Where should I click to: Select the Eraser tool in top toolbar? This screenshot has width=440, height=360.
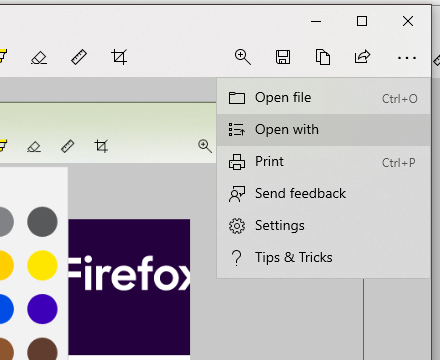39,57
